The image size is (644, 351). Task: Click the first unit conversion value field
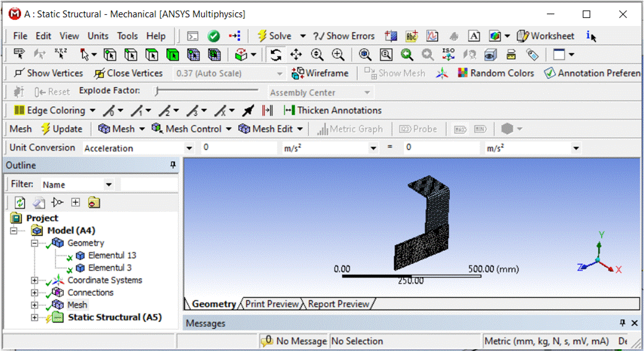(x=239, y=148)
